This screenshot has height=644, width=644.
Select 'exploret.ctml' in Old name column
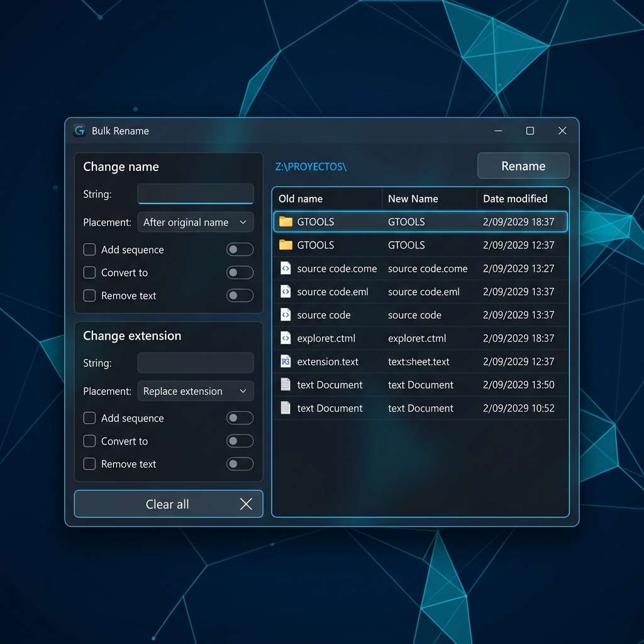[x=326, y=338]
